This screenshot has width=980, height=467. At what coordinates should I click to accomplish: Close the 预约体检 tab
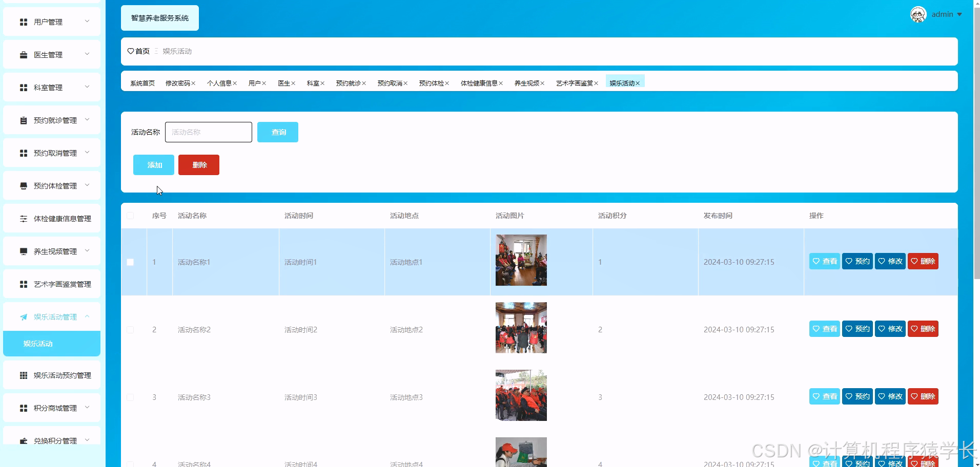[x=447, y=83]
